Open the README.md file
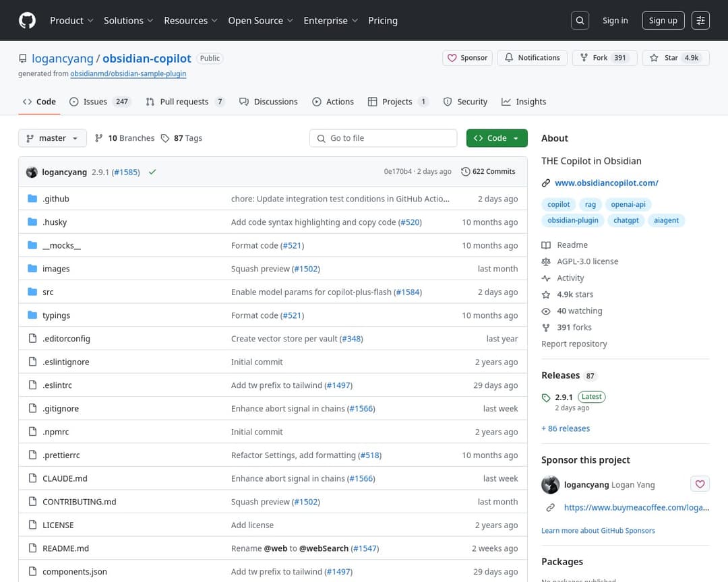 pos(65,548)
